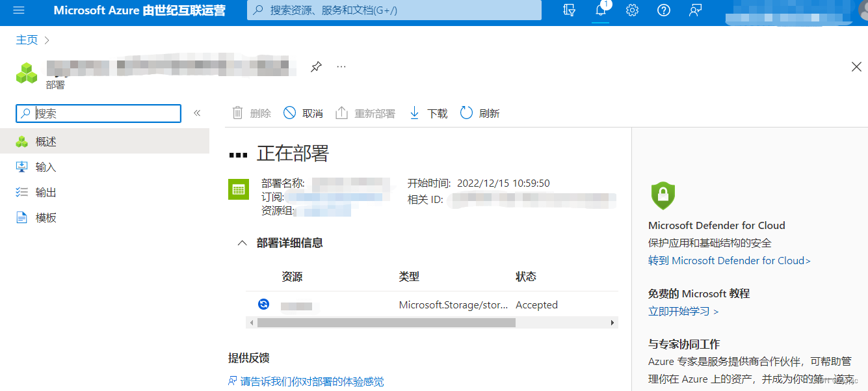Click 下载 to download deployment details

click(x=428, y=113)
